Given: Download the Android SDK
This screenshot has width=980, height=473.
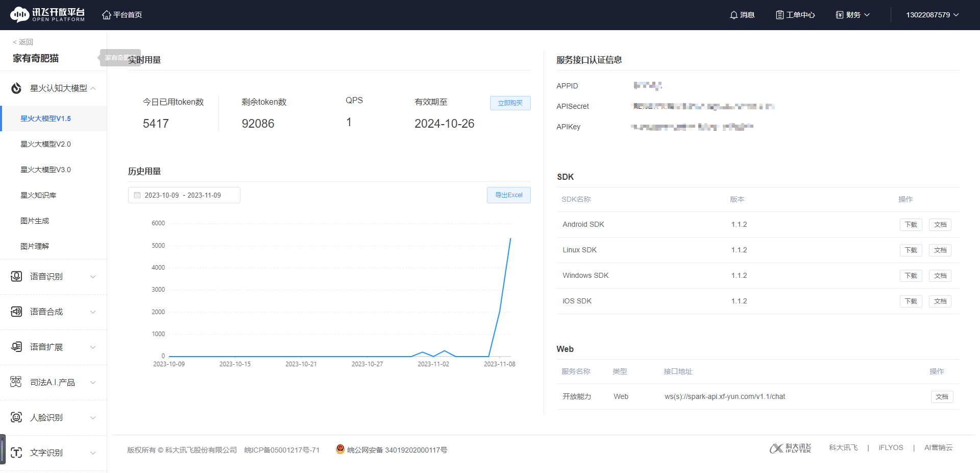Looking at the screenshot, I should [x=911, y=225].
